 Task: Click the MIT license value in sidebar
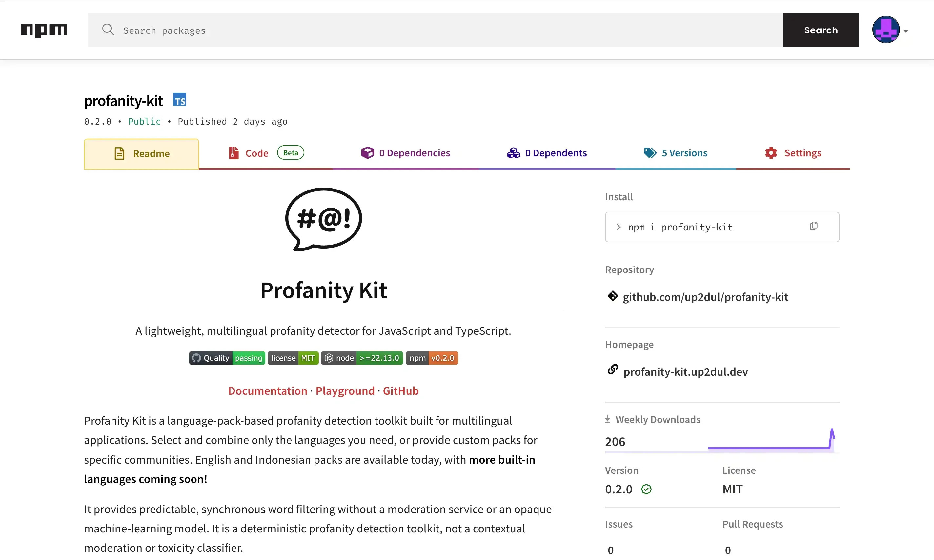(x=733, y=490)
